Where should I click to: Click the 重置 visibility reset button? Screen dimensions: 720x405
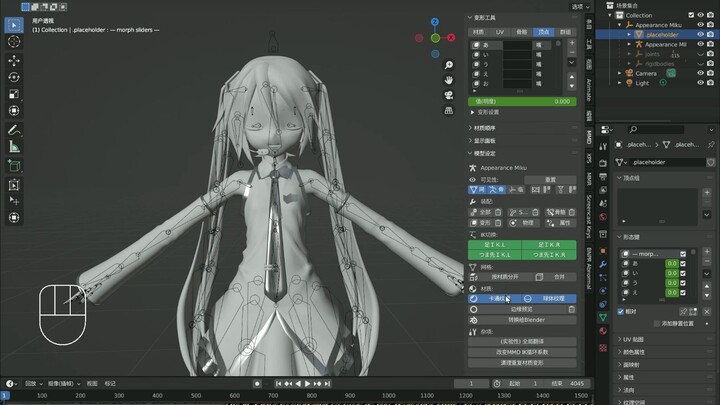(550, 180)
